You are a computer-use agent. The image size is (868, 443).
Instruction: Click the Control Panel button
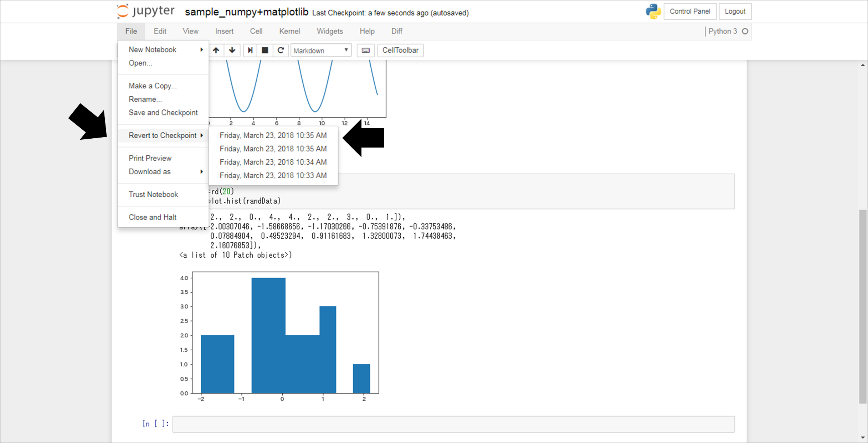pyautogui.click(x=690, y=11)
